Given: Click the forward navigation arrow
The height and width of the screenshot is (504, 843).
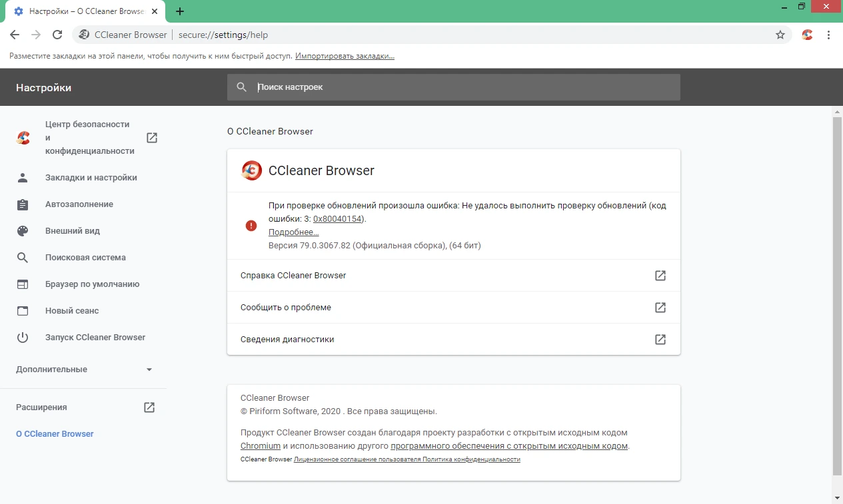Looking at the screenshot, I should tap(36, 35).
